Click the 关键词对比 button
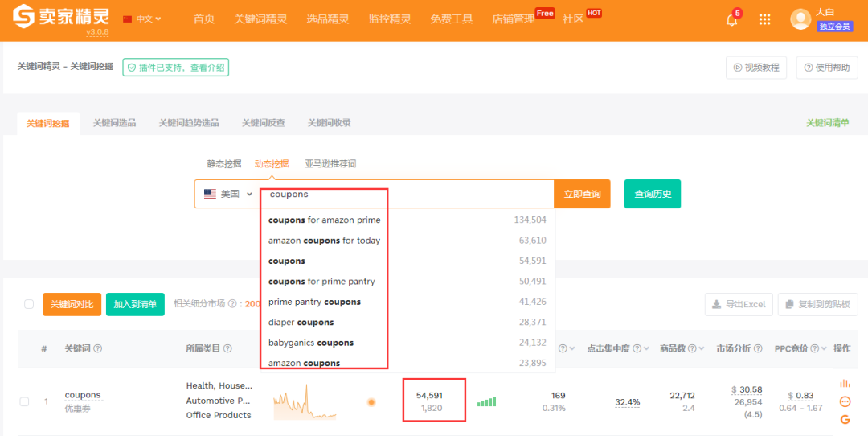This screenshot has width=868, height=436. (72, 304)
